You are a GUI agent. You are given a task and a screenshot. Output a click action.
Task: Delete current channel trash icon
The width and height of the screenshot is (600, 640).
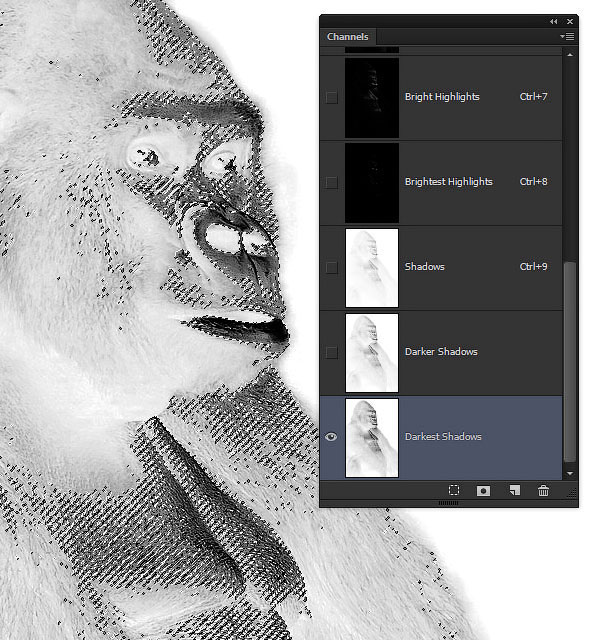click(543, 490)
